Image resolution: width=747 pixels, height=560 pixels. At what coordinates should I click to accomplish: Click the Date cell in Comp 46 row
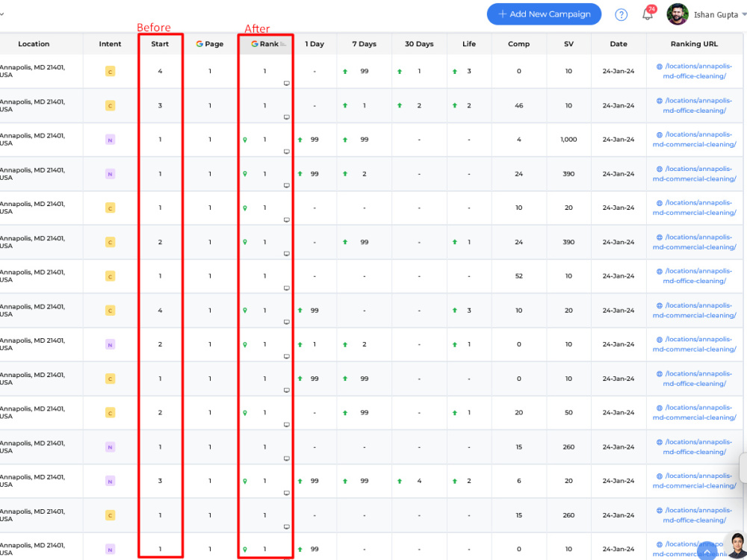(x=619, y=106)
